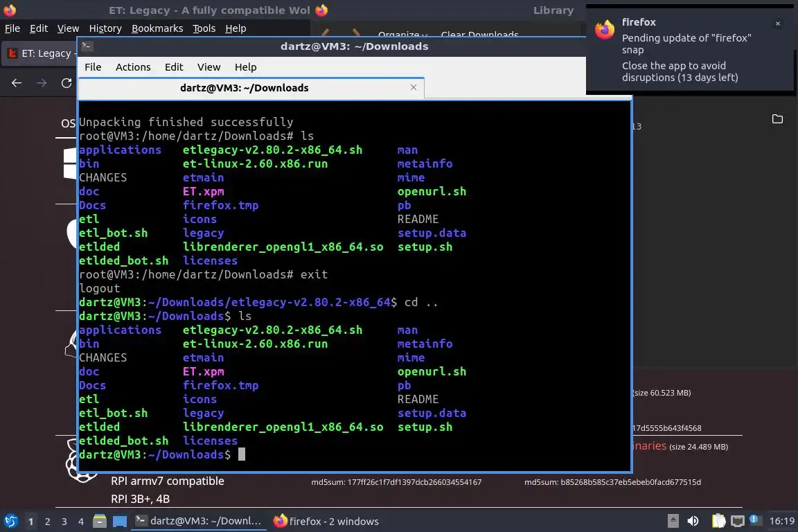The image size is (798, 532).
Task: Switch to workspace 1
Action: 31,522
